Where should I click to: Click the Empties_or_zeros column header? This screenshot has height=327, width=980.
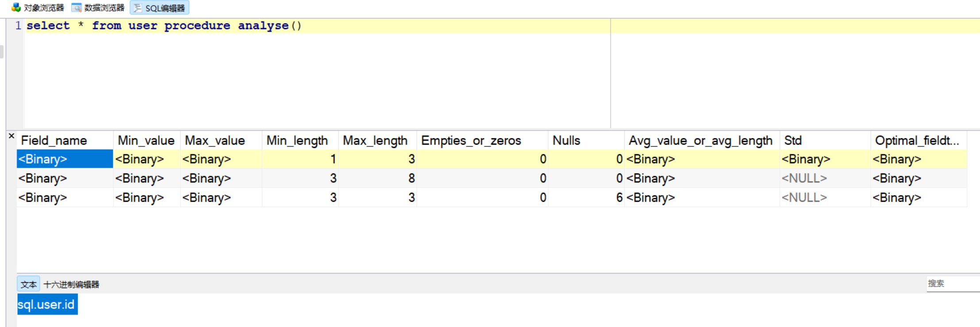click(483, 140)
